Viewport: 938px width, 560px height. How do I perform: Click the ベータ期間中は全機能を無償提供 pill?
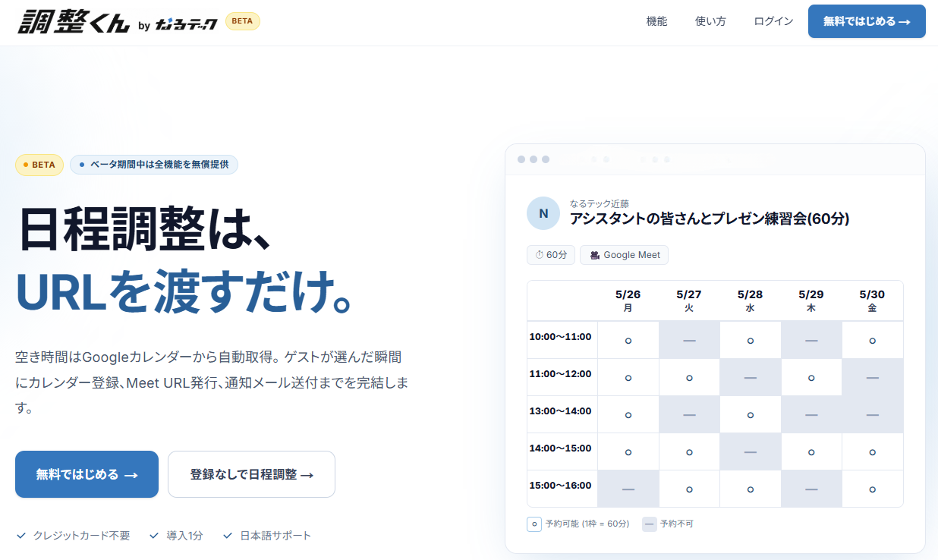(x=154, y=165)
